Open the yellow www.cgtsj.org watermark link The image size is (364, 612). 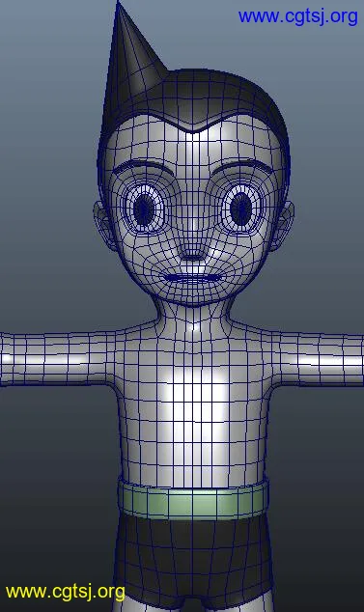pyautogui.click(x=66, y=592)
